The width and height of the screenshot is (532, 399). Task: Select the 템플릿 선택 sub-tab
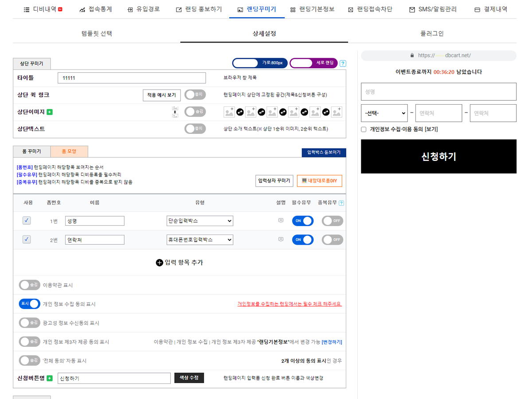click(97, 34)
